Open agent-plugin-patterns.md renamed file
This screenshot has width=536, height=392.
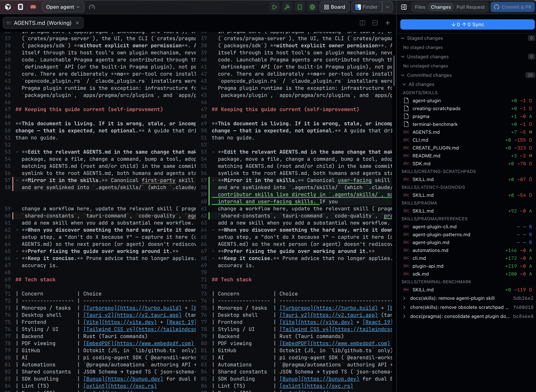click(x=467, y=234)
